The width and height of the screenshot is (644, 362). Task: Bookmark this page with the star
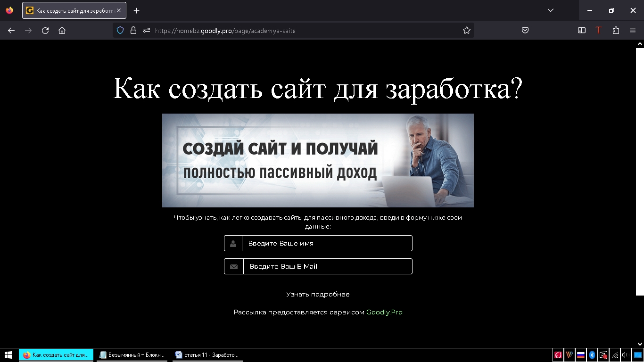click(467, 30)
